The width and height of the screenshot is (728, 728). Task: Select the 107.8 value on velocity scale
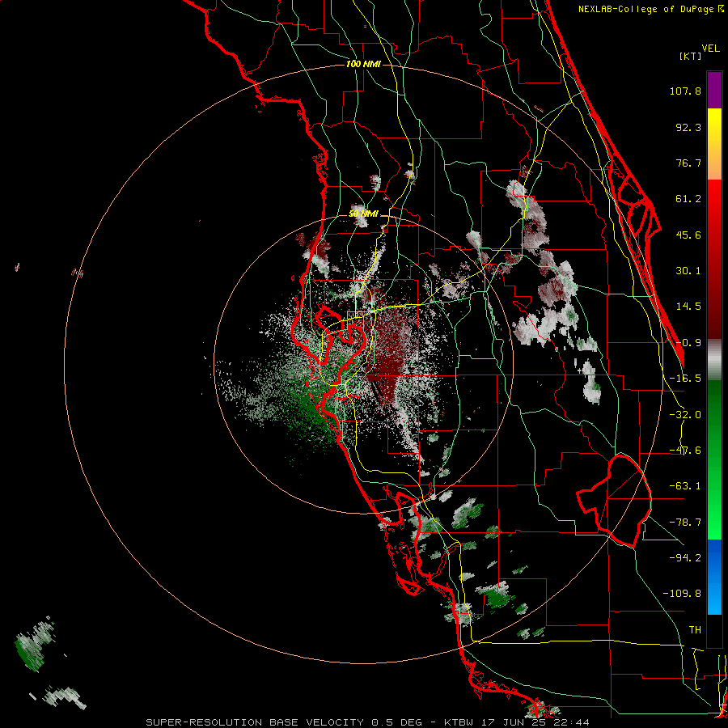click(685, 91)
